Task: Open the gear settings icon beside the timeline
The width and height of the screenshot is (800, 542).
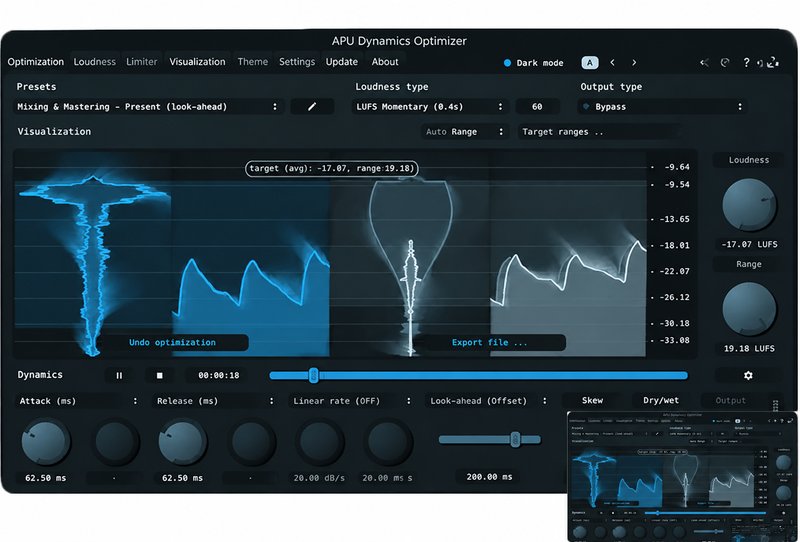Action: click(748, 376)
